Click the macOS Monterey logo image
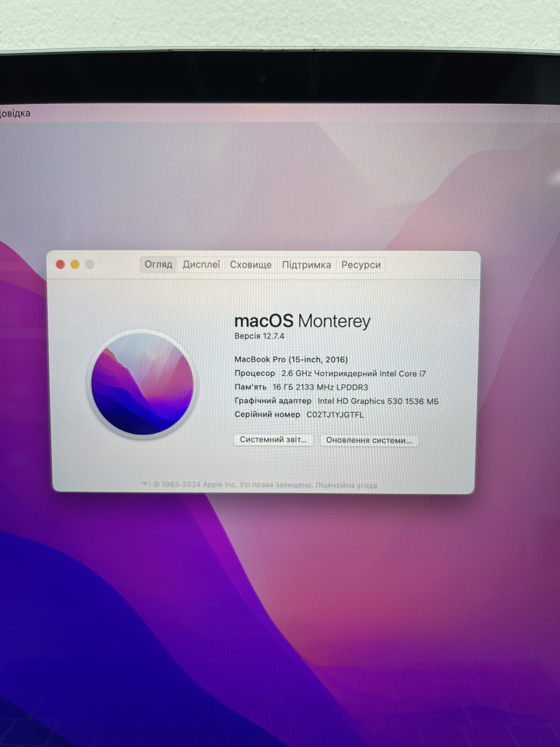 [142, 384]
